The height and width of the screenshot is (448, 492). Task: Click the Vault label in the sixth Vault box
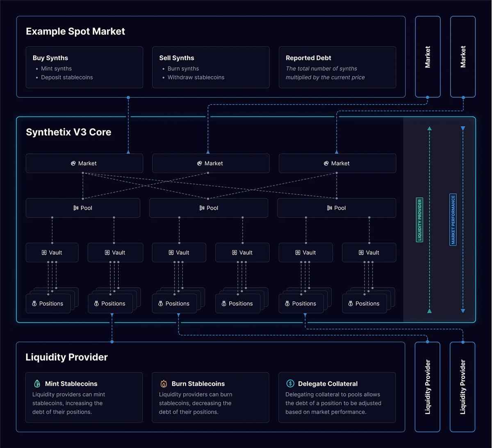click(372, 252)
